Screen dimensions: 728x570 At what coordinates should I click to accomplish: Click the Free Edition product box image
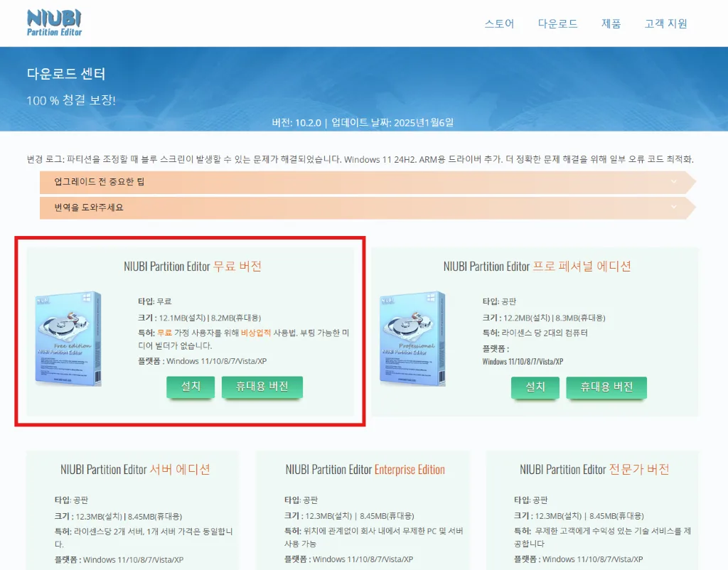[x=68, y=338]
